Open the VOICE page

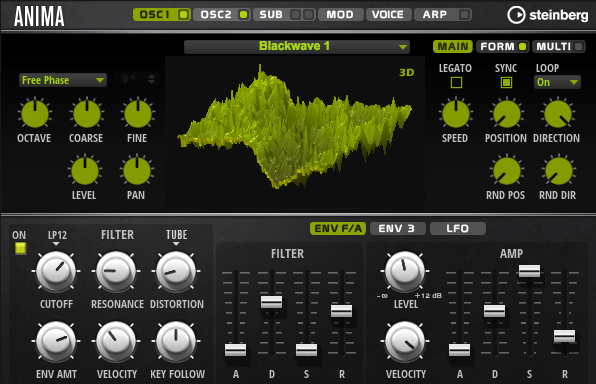[x=388, y=14]
